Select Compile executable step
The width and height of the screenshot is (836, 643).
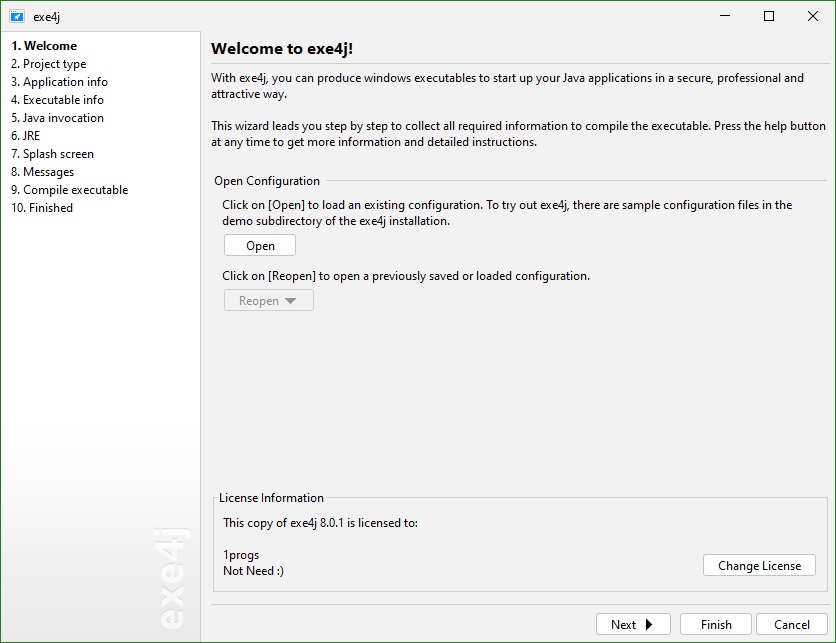click(69, 190)
